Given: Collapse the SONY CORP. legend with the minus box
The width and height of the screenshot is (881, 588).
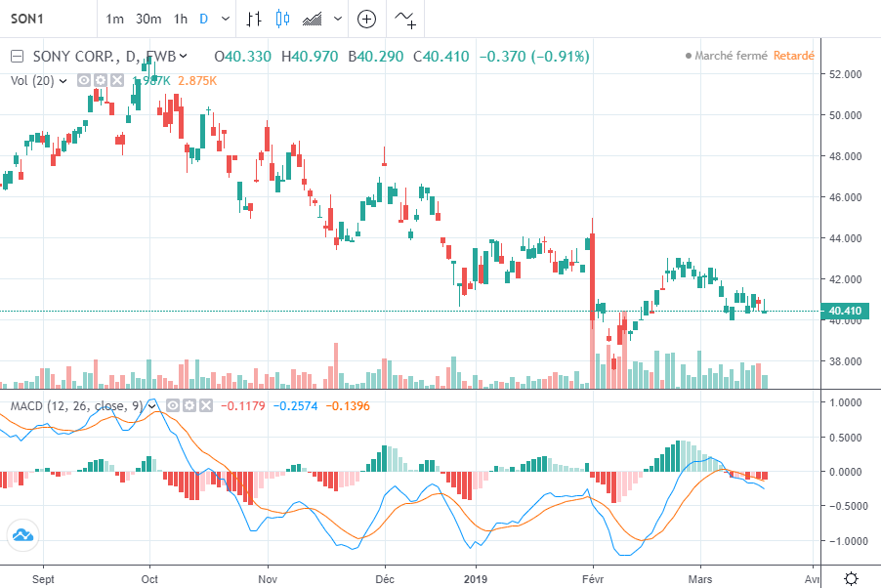Looking at the screenshot, I should 17,57.
